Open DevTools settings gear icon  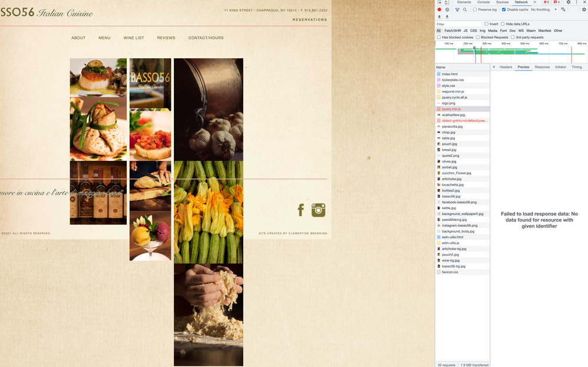pyautogui.click(x=567, y=2)
